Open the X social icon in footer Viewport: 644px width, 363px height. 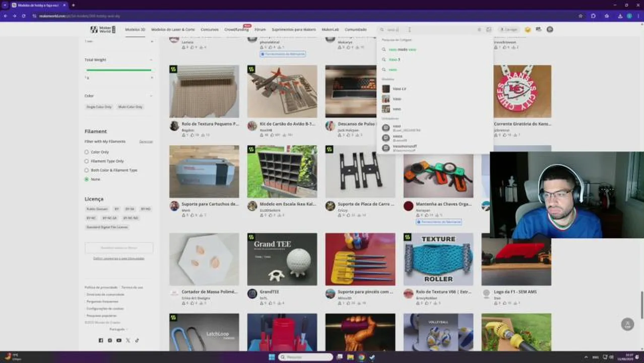tap(128, 340)
